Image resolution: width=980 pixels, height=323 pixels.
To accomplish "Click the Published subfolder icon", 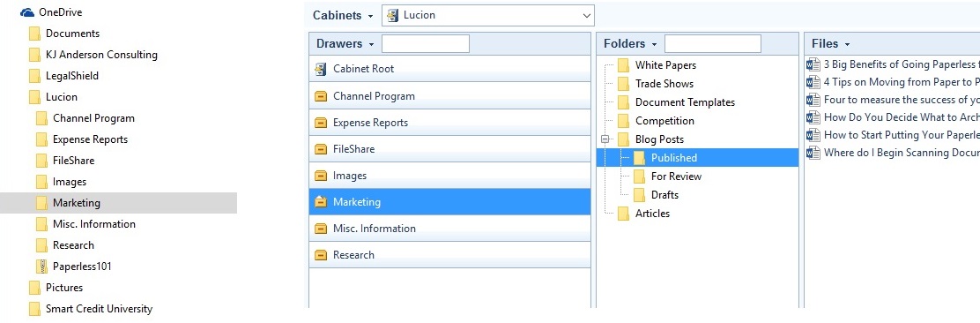I will 639,158.
